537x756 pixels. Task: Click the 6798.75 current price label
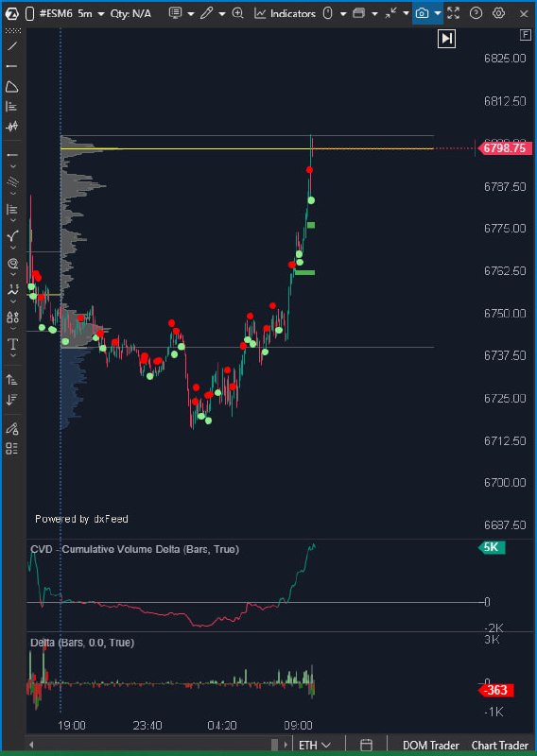pos(504,148)
